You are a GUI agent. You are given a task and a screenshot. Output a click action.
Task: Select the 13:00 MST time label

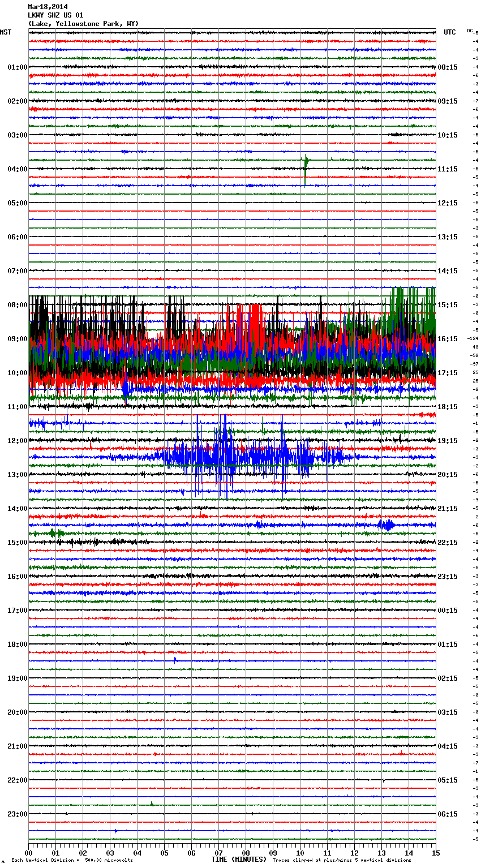(17, 475)
